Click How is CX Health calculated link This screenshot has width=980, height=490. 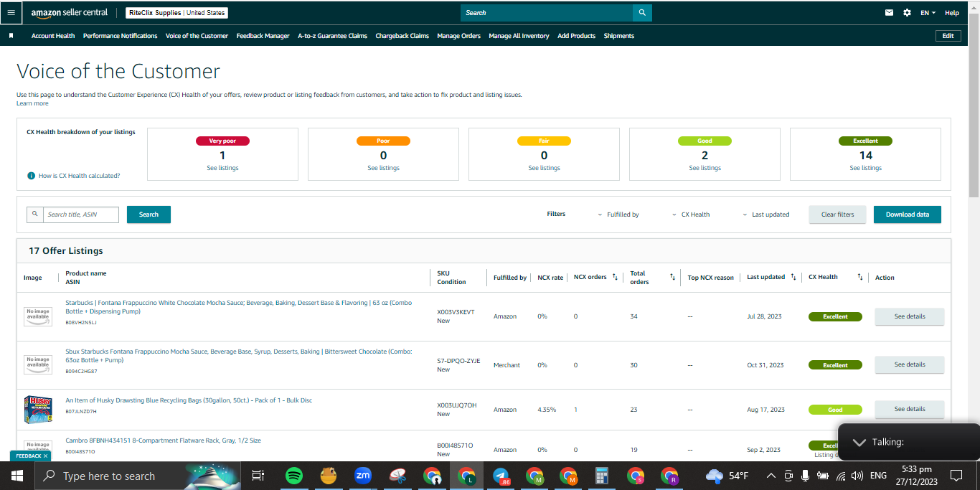pos(79,176)
